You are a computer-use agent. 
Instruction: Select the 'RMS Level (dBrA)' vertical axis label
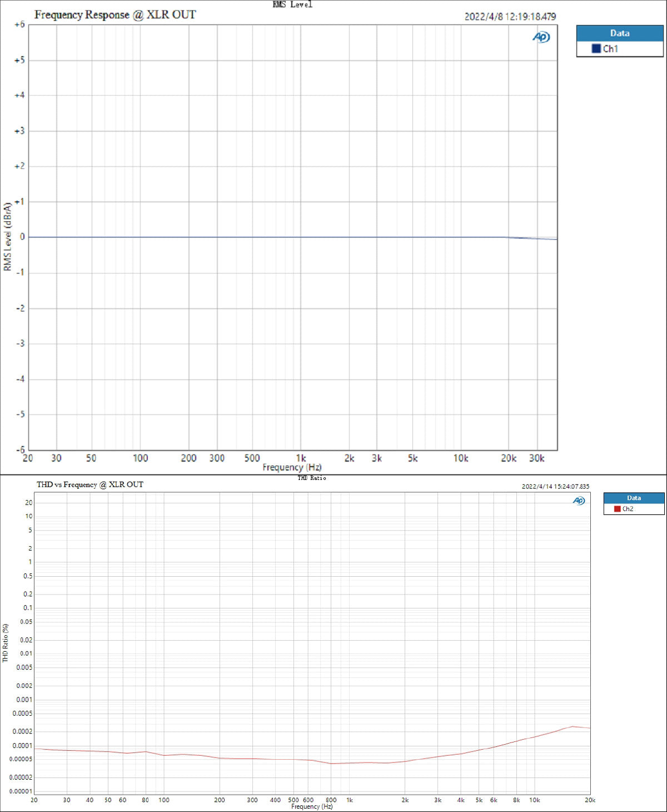(x=7, y=237)
